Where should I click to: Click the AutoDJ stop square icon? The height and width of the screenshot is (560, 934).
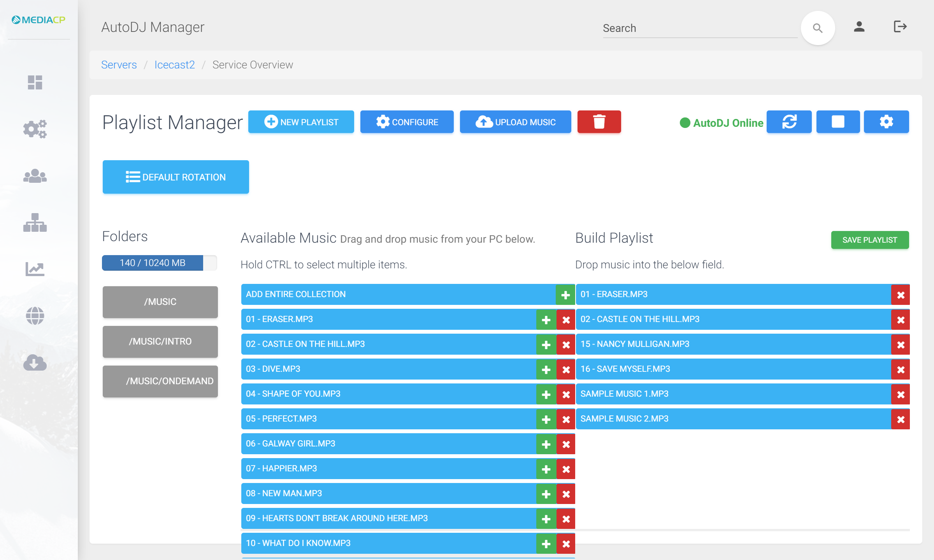coord(838,122)
